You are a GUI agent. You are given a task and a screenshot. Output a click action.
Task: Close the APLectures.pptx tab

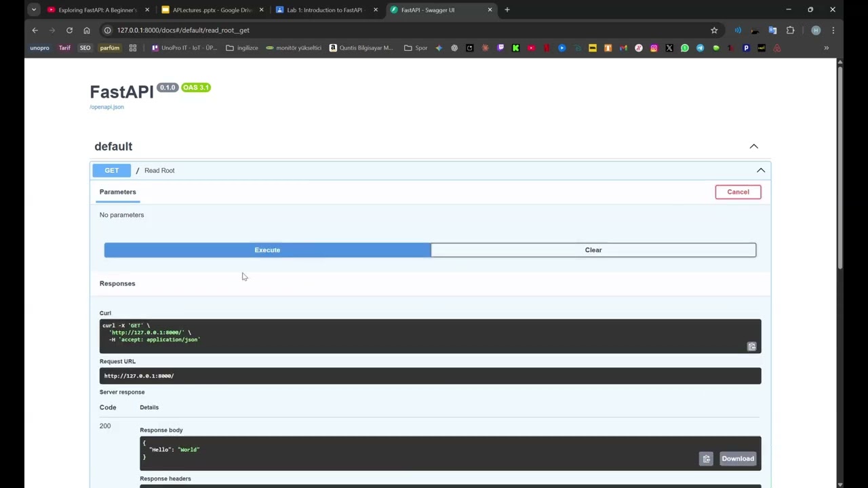point(261,10)
